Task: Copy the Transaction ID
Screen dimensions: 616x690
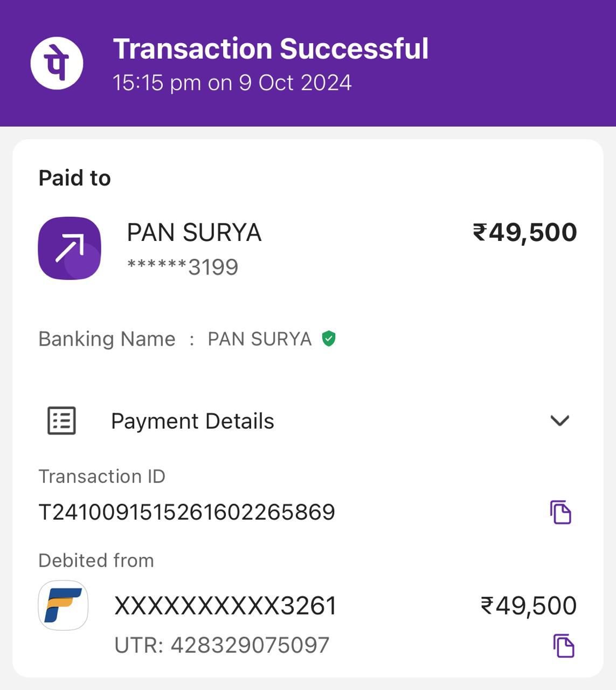Action: click(560, 512)
